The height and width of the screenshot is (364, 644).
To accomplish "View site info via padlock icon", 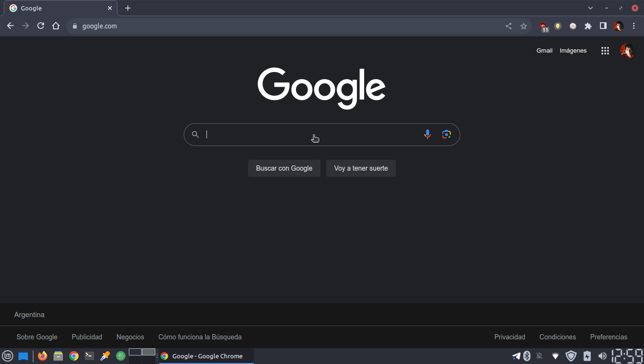I will [74, 26].
